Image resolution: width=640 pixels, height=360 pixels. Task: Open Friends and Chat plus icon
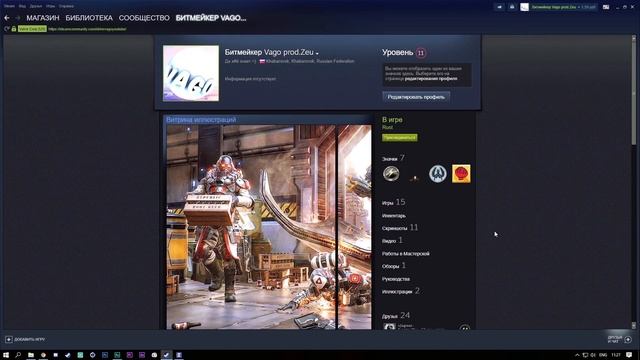point(628,340)
